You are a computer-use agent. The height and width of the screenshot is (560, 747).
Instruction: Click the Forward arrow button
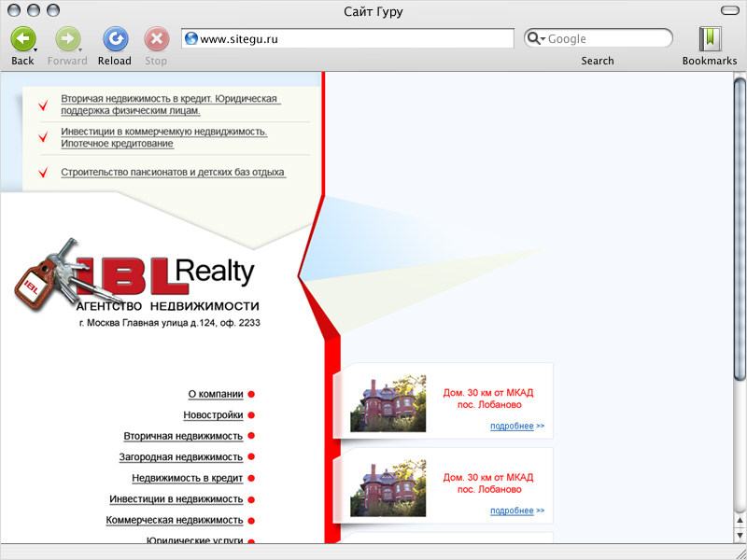[67, 39]
